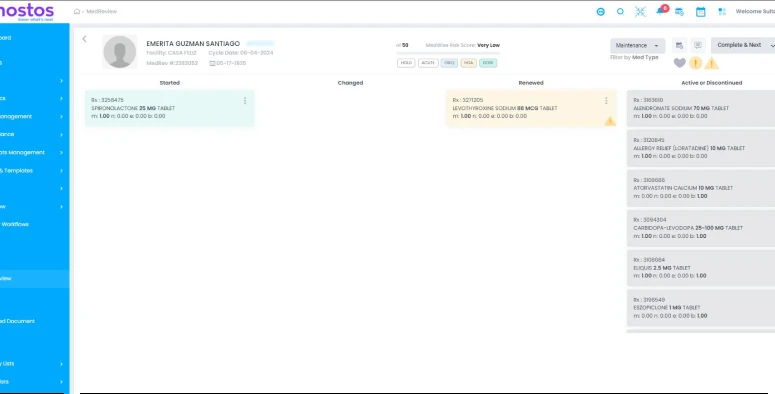Expand the Complete & Next dropdown arrow
This screenshot has height=394, width=775.
(x=772, y=45)
